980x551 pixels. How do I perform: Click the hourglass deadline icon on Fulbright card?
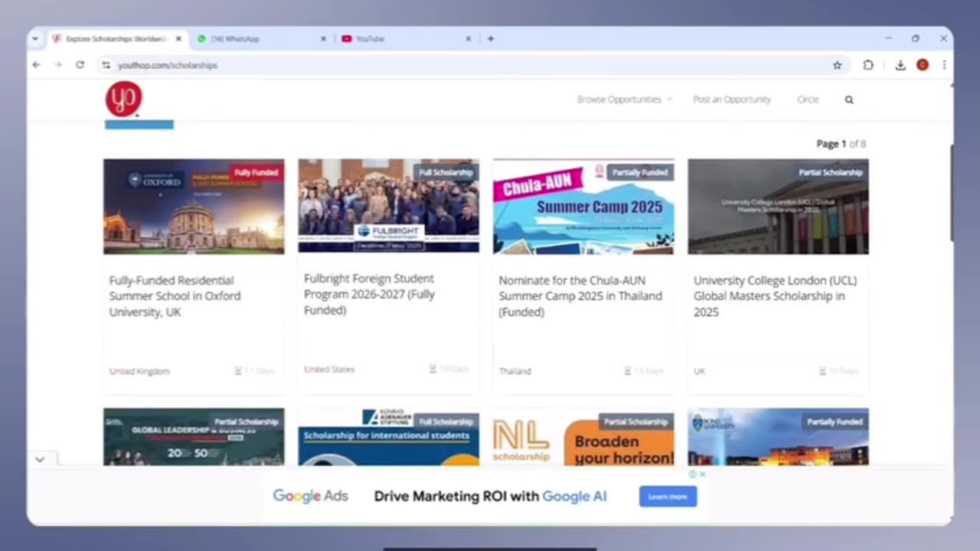coord(433,370)
